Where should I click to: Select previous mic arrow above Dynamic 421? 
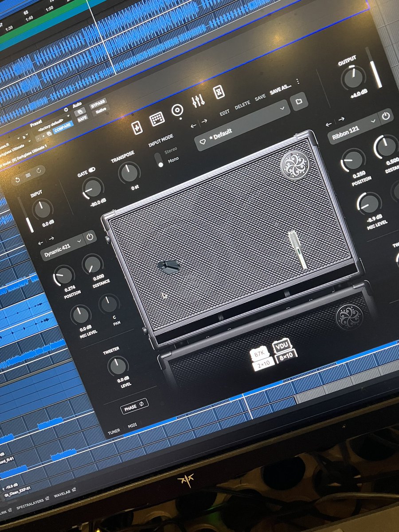pyautogui.click(x=41, y=243)
